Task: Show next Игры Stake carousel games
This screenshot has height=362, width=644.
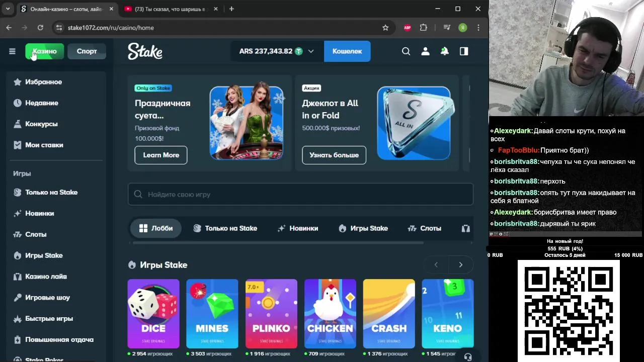Action: click(x=460, y=265)
